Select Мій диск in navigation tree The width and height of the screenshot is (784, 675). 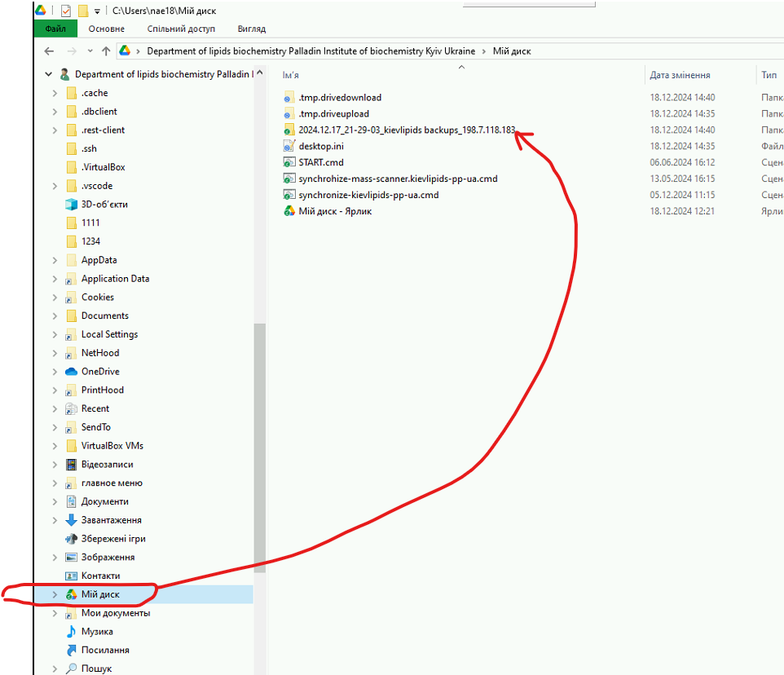(x=100, y=594)
